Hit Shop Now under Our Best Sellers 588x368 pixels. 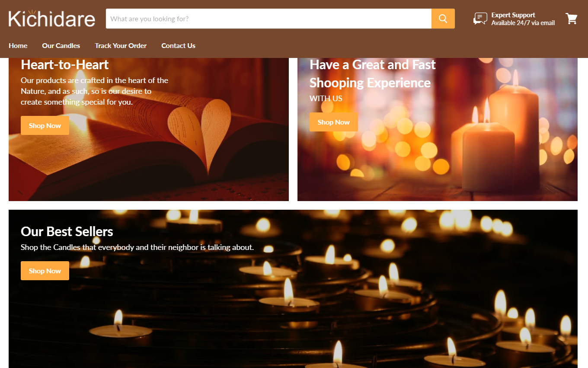[45, 271]
